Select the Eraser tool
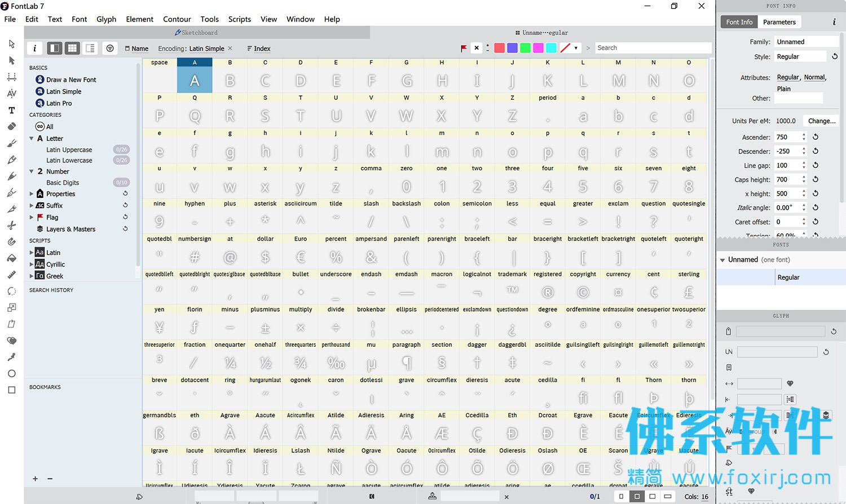 [12, 126]
